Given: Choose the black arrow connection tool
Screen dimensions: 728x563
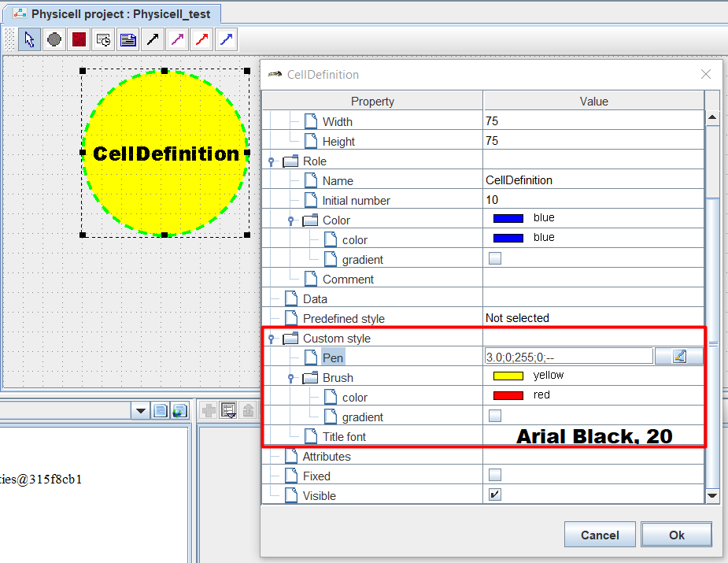Looking at the screenshot, I should (152, 39).
